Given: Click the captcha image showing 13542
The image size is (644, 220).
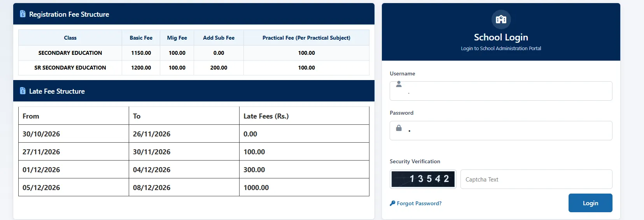Looking at the screenshot, I should [x=423, y=179].
